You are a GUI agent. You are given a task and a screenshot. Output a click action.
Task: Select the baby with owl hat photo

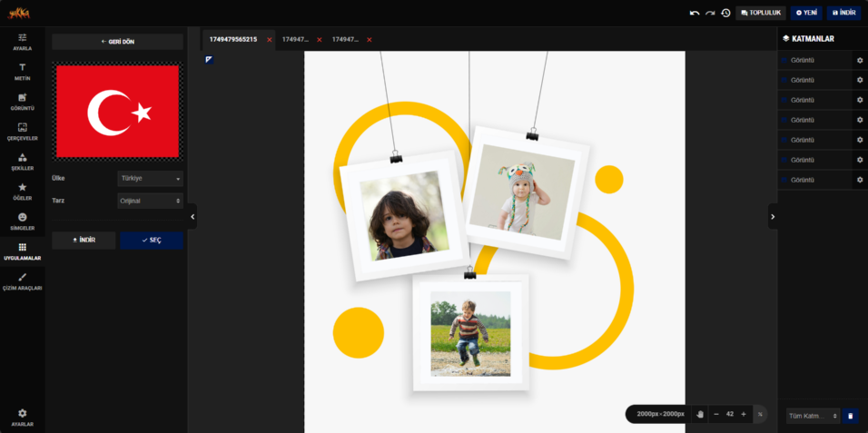coord(521,192)
